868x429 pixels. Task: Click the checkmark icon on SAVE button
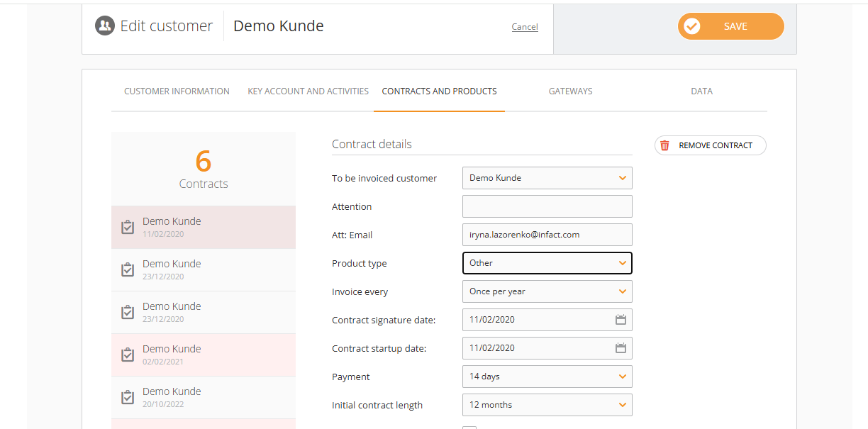click(692, 26)
